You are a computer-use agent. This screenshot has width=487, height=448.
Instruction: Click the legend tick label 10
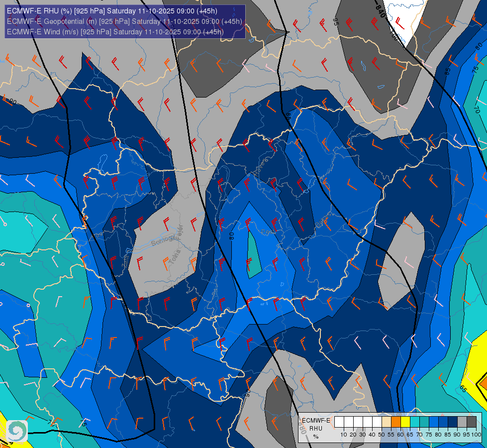click(x=344, y=435)
